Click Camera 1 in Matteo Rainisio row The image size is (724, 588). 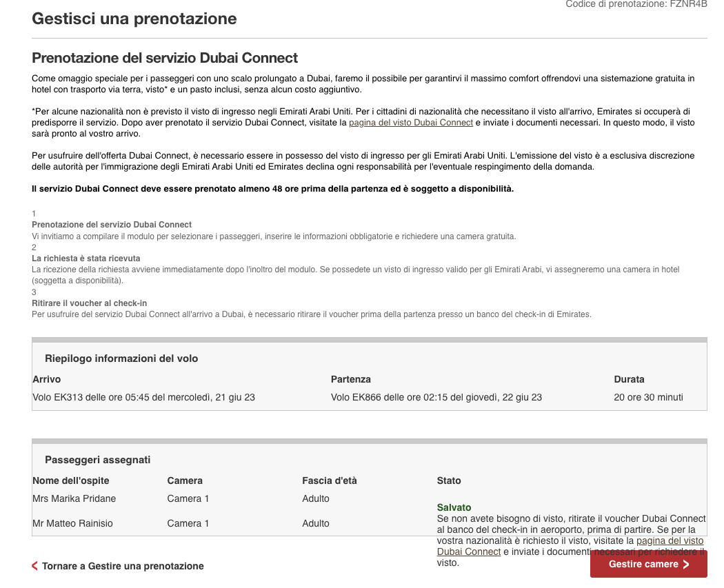[x=188, y=523]
